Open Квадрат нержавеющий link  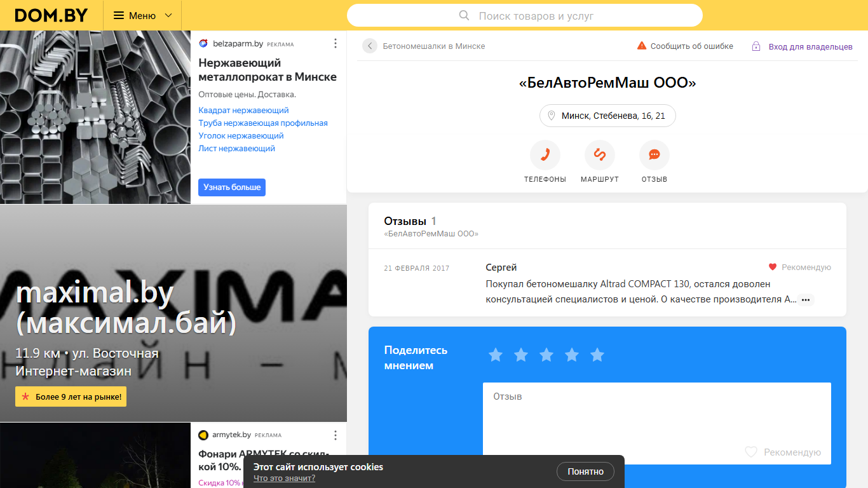tap(243, 111)
